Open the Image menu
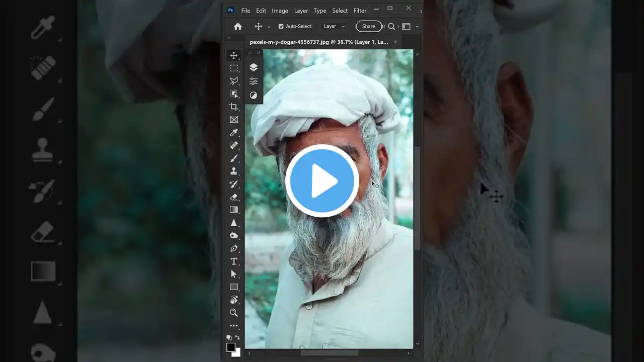Image resolution: width=644 pixels, height=362 pixels. [280, 11]
